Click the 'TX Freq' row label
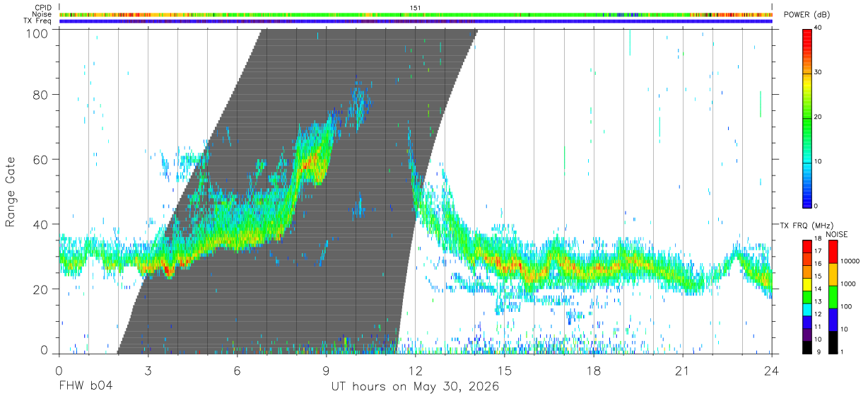 coord(38,21)
